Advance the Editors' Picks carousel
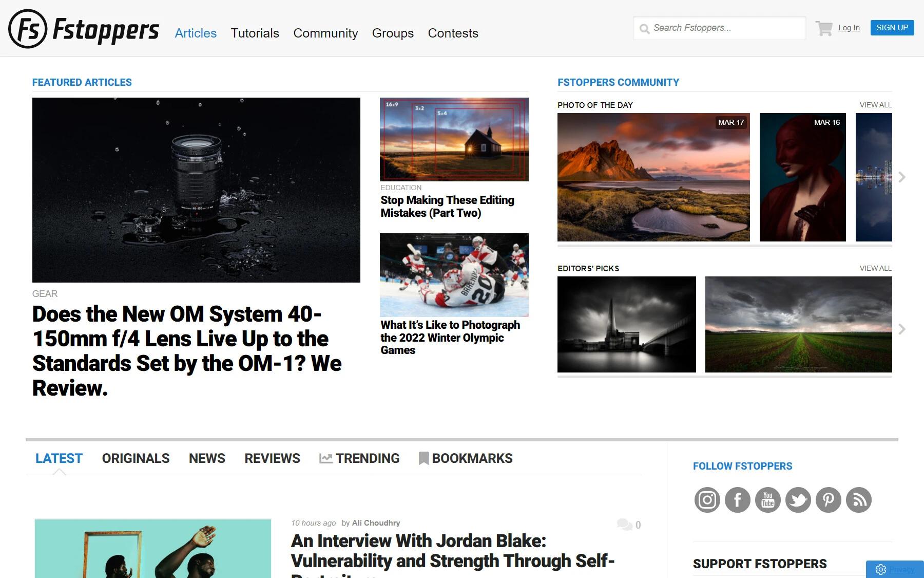Image resolution: width=924 pixels, height=578 pixels. coord(902,329)
